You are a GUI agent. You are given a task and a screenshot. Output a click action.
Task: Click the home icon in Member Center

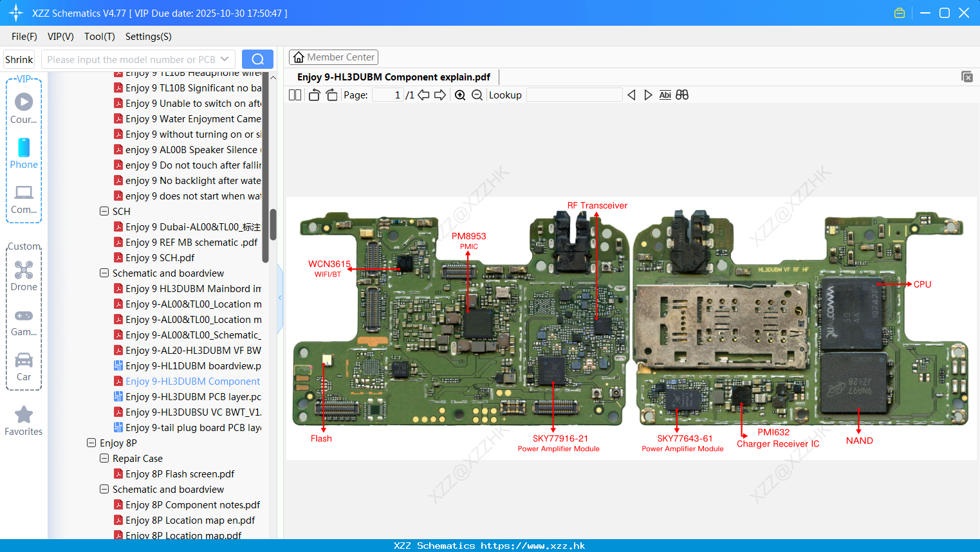[299, 57]
